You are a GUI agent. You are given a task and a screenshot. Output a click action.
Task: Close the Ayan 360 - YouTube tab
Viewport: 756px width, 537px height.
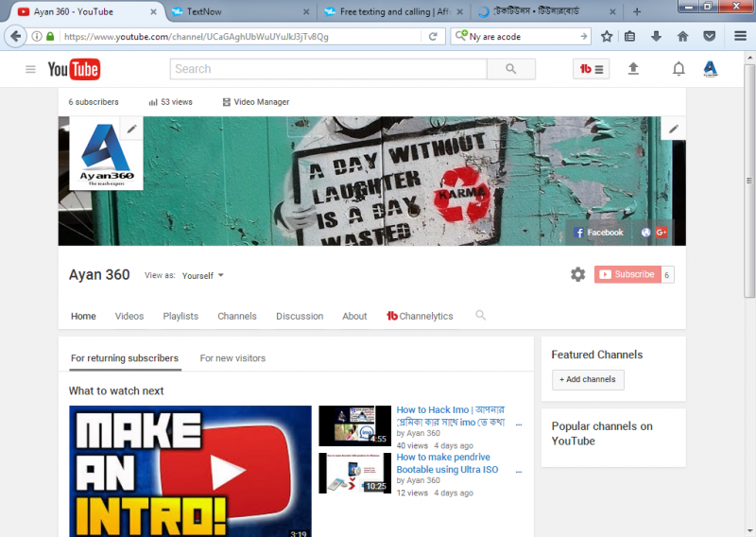click(x=153, y=12)
